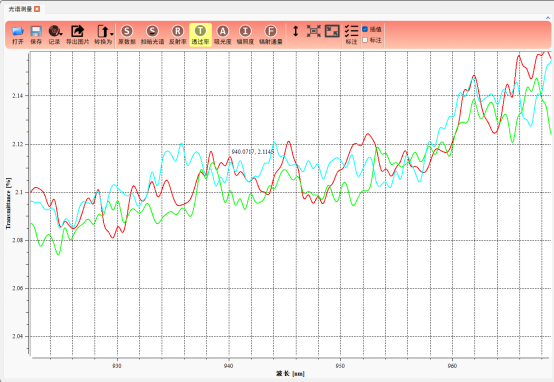Switch to the A 吸光度 (absorbance) mode

click(x=223, y=35)
